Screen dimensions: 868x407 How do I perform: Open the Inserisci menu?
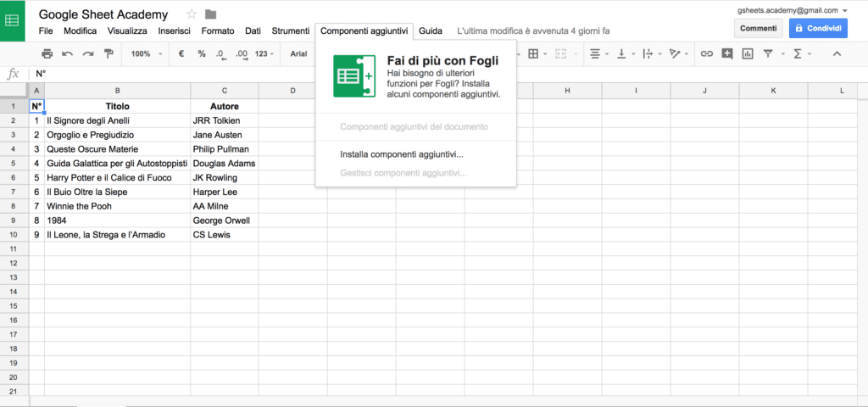point(175,31)
